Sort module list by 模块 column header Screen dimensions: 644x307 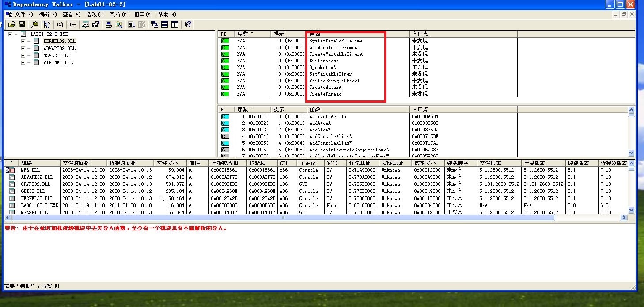pos(39,163)
